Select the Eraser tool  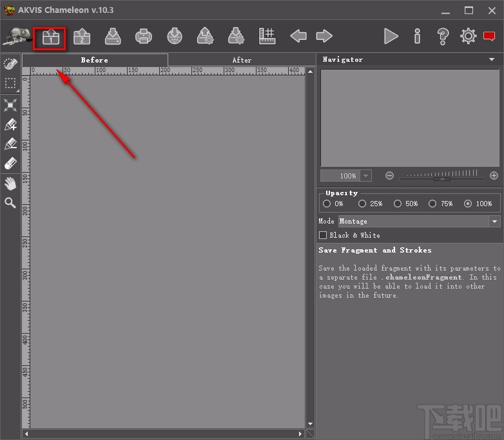tap(10, 163)
